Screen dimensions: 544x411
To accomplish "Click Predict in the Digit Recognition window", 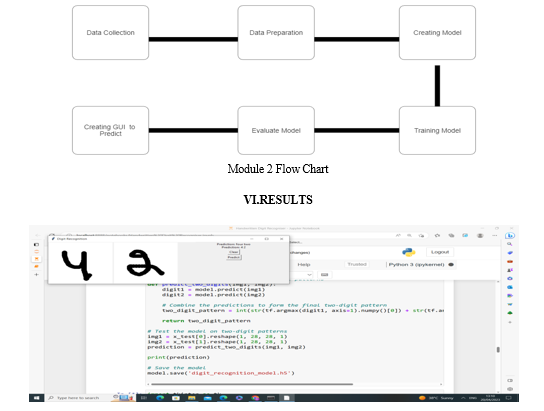I will coord(233,257).
